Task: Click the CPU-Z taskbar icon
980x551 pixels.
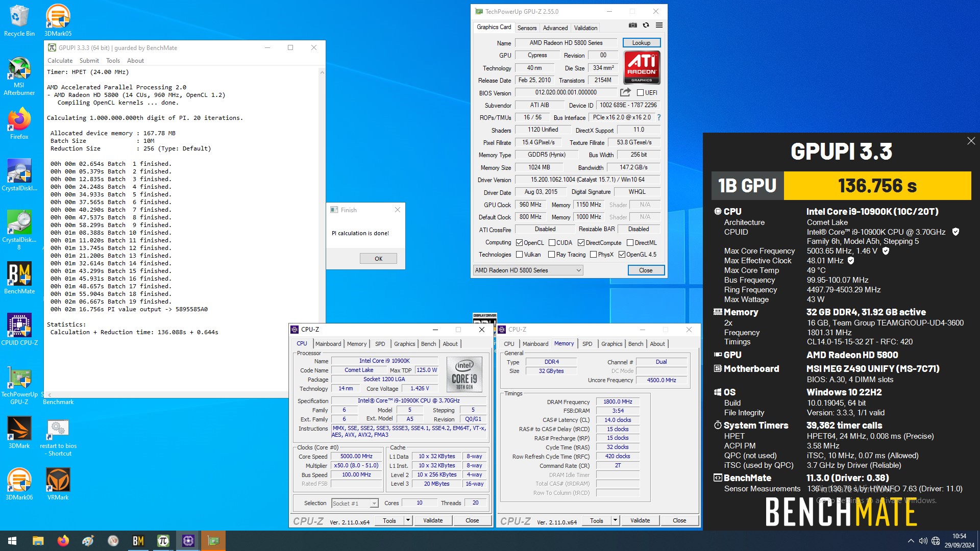Action: coord(188,541)
